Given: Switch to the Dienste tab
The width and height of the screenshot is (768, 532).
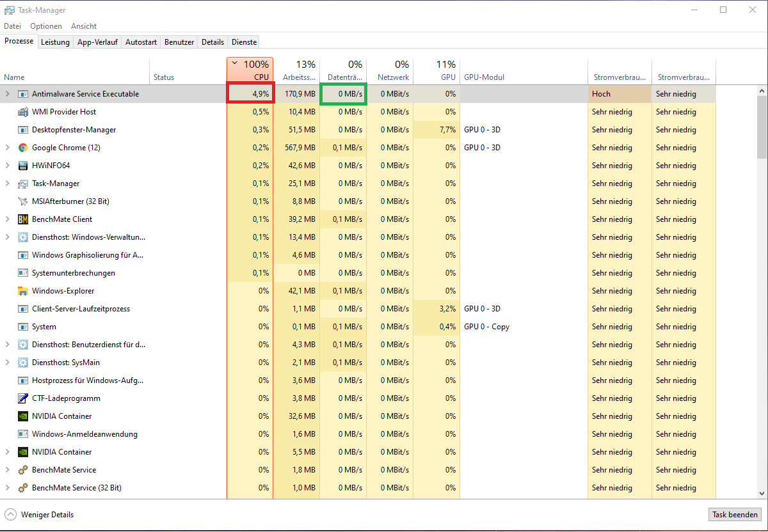Looking at the screenshot, I should 244,42.
